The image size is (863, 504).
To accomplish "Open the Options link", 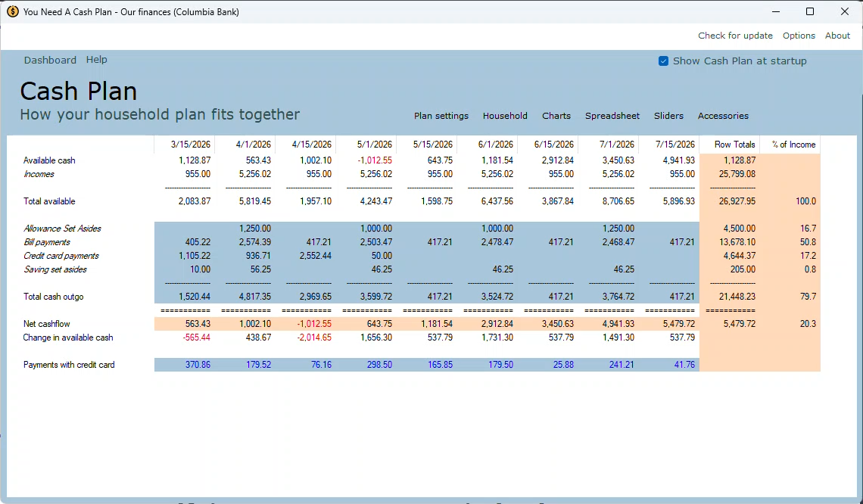I will [x=799, y=36].
